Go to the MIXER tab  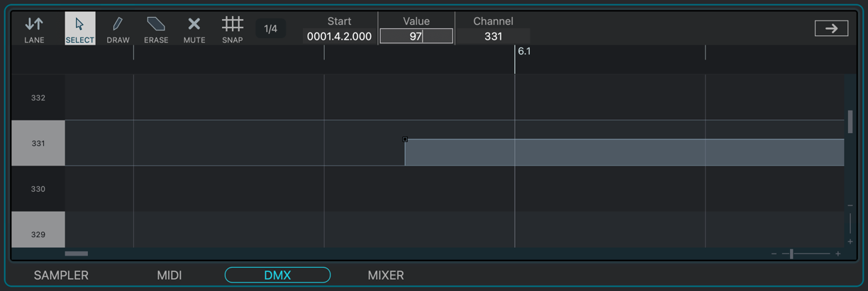[386, 275]
